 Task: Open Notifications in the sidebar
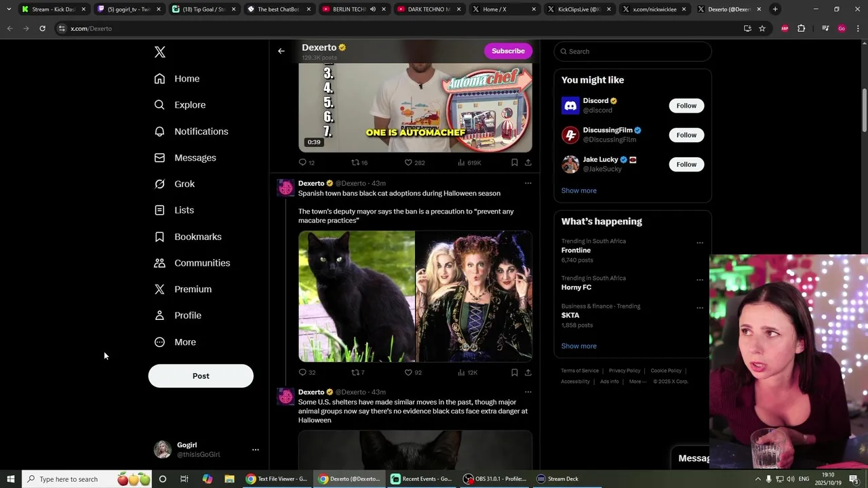click(x=191, y=131)
